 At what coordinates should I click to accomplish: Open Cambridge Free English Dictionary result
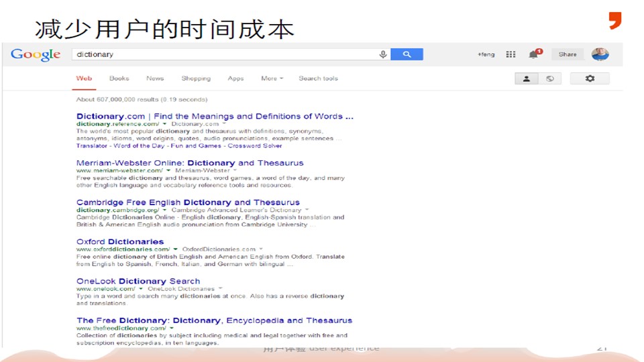188,202
